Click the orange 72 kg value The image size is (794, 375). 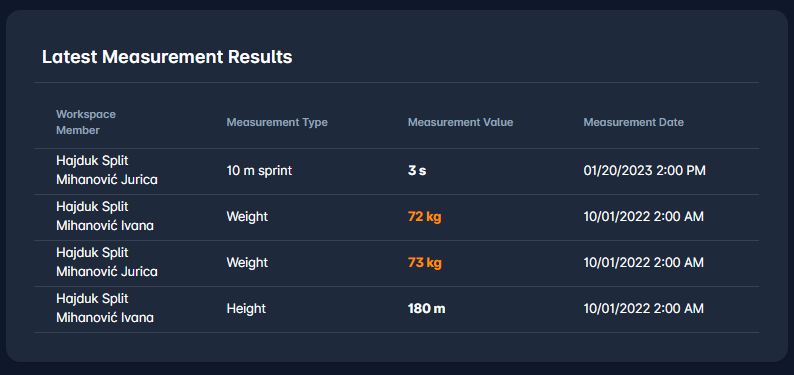click(x=424, y=217)
